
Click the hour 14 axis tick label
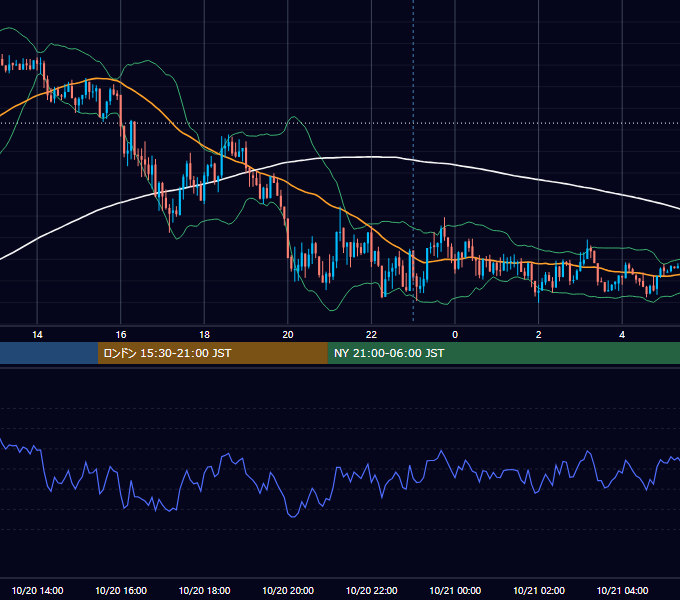tap(37, 335)
